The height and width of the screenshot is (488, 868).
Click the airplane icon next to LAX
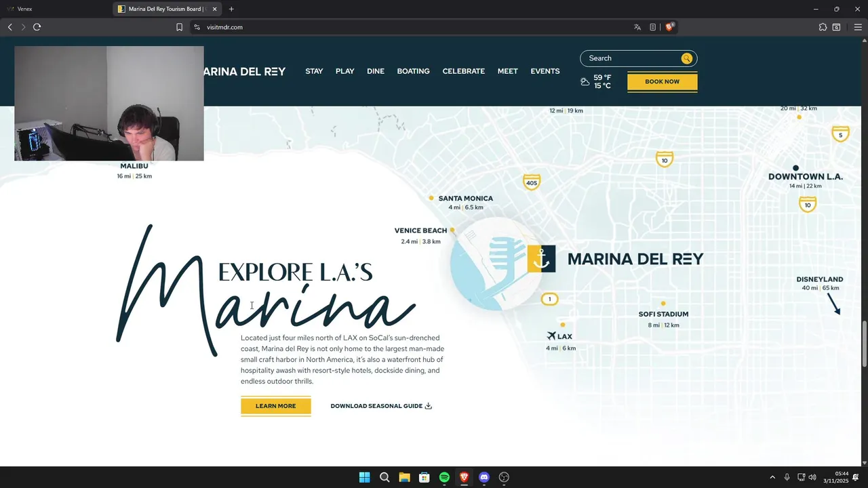point(551,336)
